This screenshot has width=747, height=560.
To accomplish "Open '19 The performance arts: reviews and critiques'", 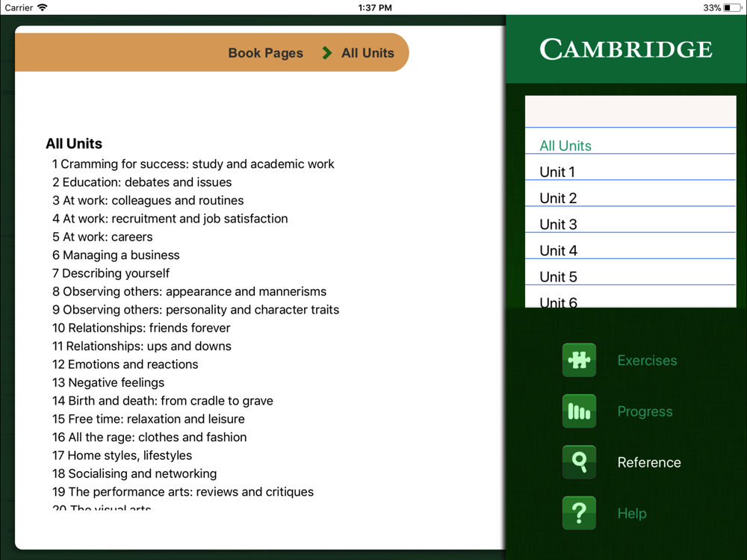I will click(183, 491).
